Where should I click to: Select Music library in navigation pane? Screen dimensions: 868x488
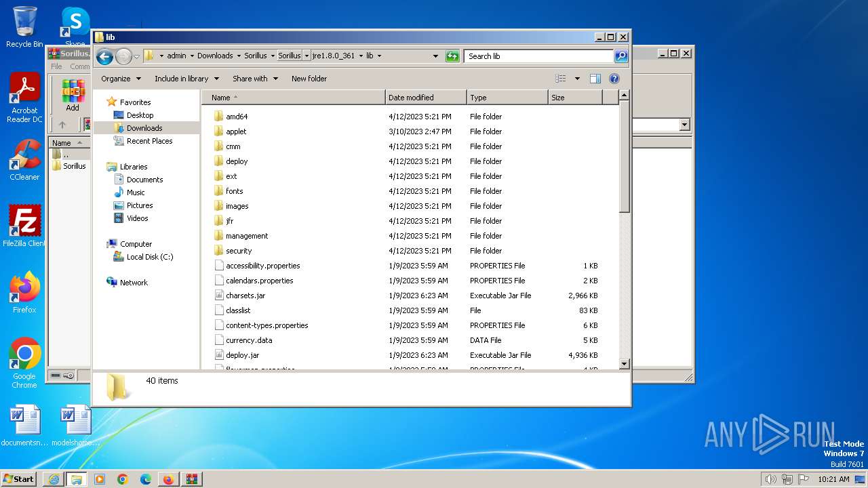point(135,192)
